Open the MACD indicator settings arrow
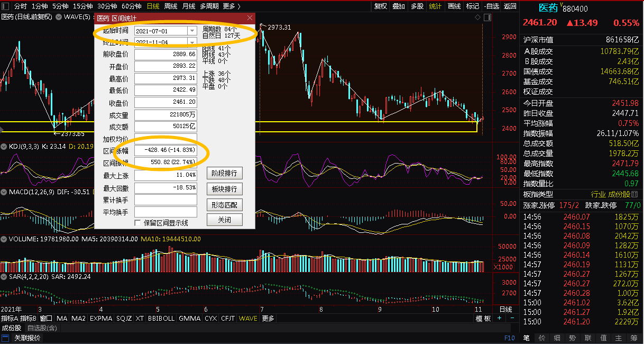 [x=4, y=192]
